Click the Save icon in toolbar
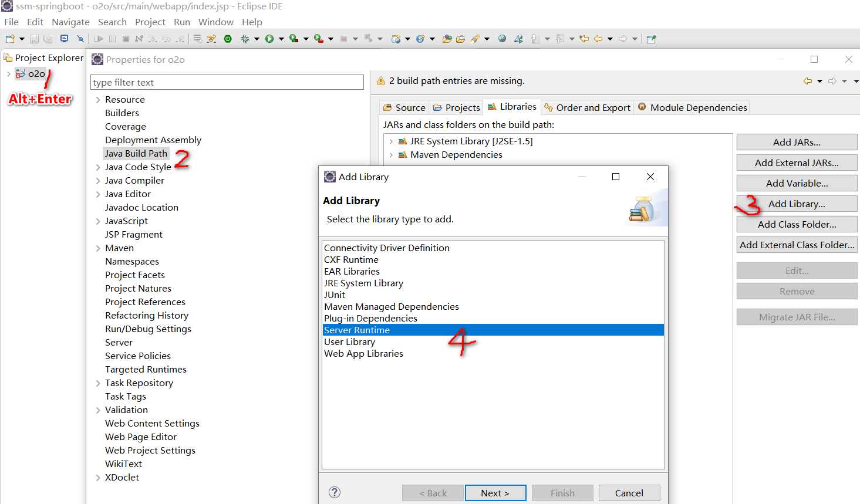Image resolution: width=860 pixels, height=504 pixels. (34, 39)
